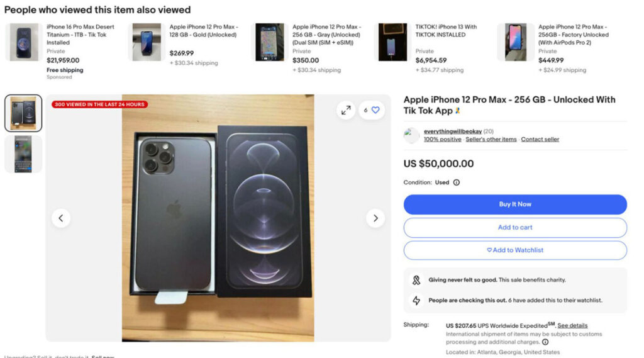The image size is (644, 358).
Task: Open seller everythingwillbeokay profile
Action: point(452,131)
